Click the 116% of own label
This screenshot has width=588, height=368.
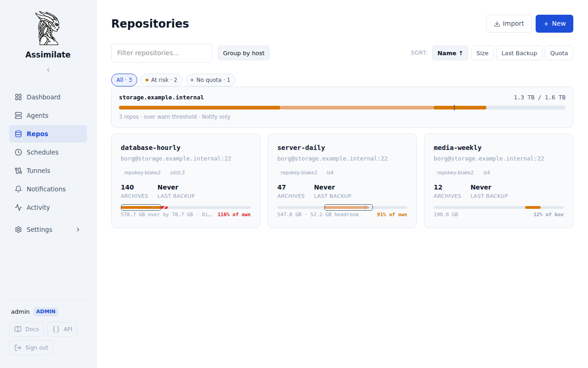[x=234, y=215]
